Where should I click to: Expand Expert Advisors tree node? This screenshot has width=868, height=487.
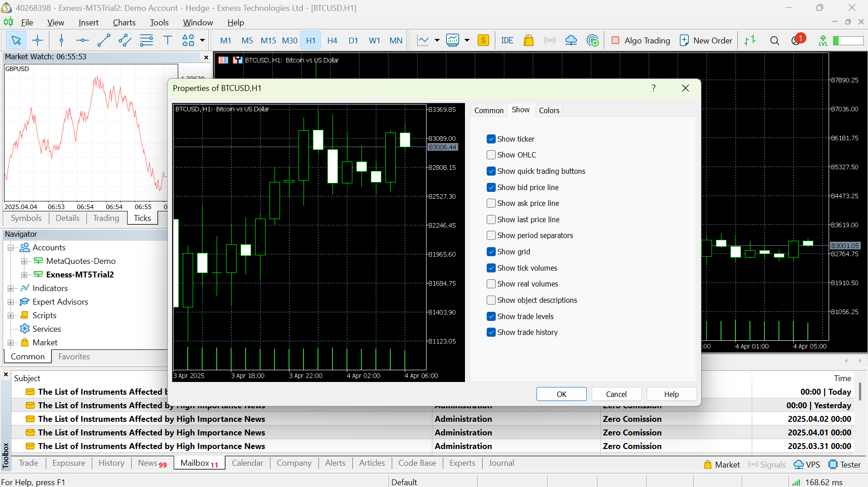11,302
